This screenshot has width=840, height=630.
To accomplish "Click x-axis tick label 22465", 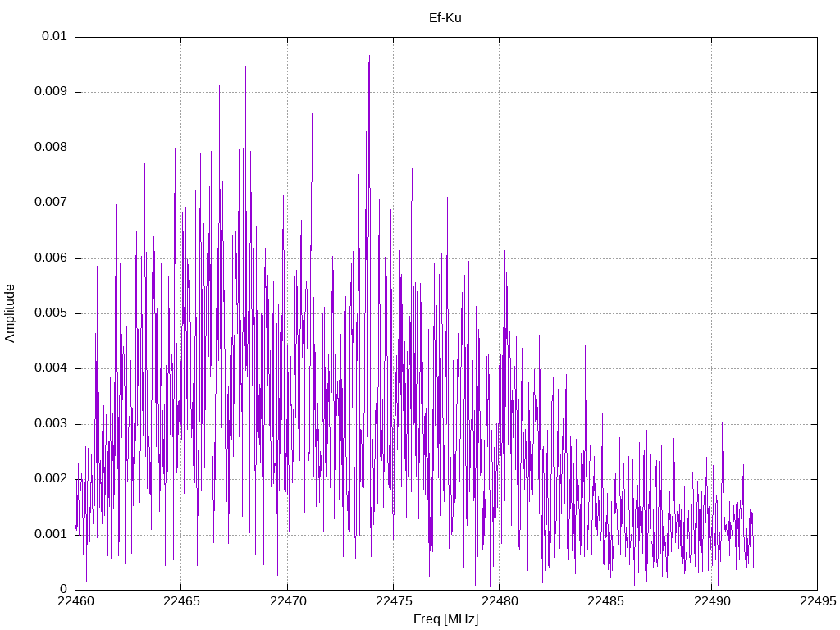I will [x=181, y=601].
